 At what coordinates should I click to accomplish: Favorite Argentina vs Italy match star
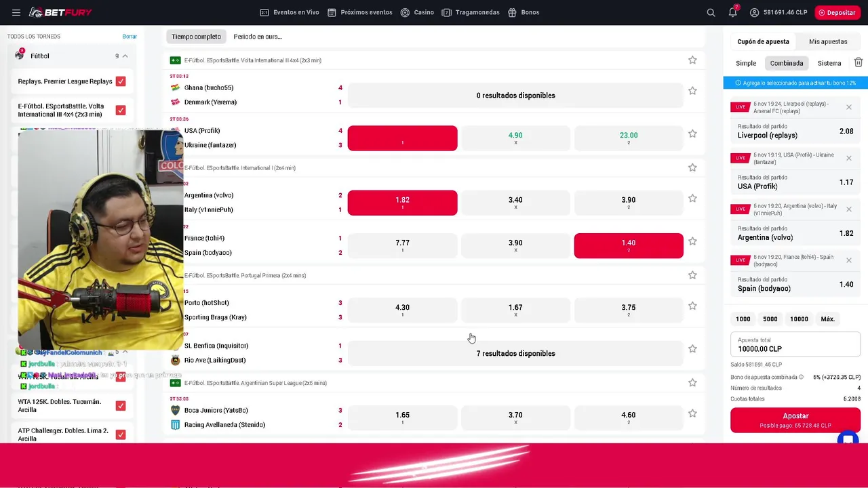[x=692, y=199]
